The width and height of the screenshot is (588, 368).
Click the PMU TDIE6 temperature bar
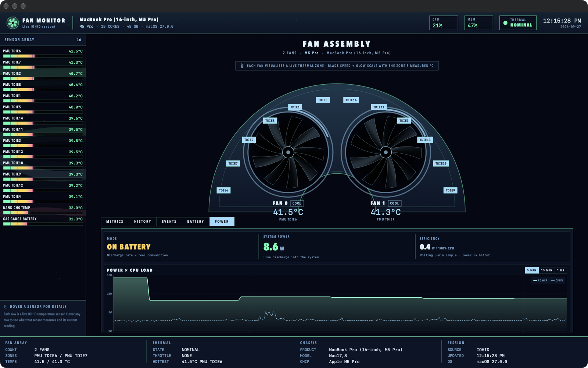[x=43, y=56]
